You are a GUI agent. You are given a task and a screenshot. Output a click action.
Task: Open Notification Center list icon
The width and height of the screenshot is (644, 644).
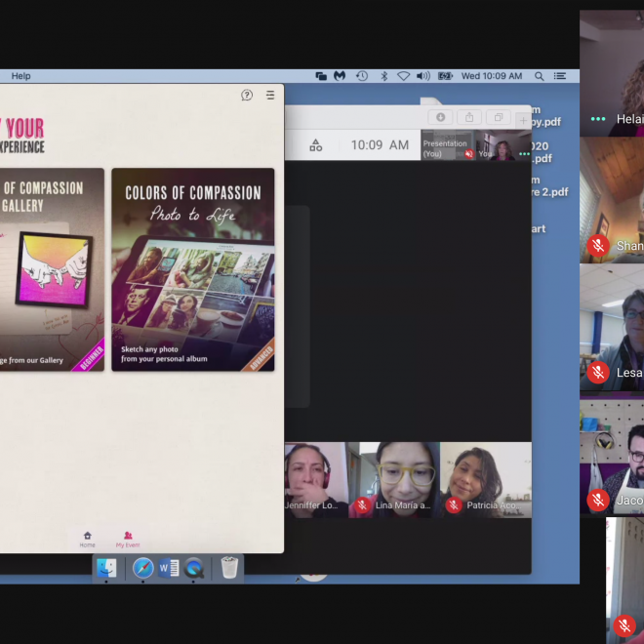pyautogui.click(x=560, y=76)
